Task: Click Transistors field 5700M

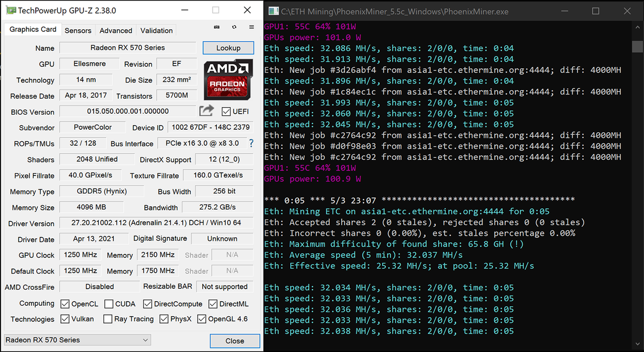Action: click(x=176, y=96)
